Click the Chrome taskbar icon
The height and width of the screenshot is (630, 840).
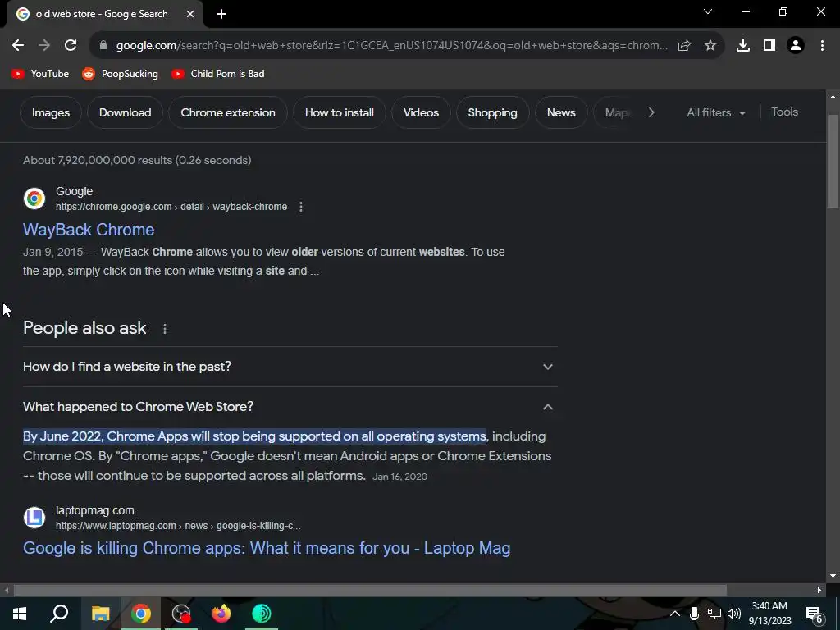coord(140,614)
